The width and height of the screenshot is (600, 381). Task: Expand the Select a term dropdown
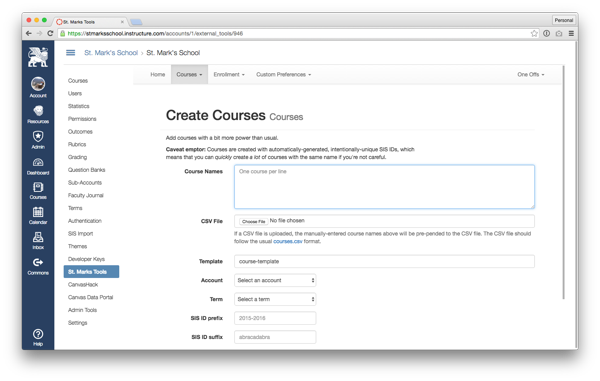tap(275, 299)
